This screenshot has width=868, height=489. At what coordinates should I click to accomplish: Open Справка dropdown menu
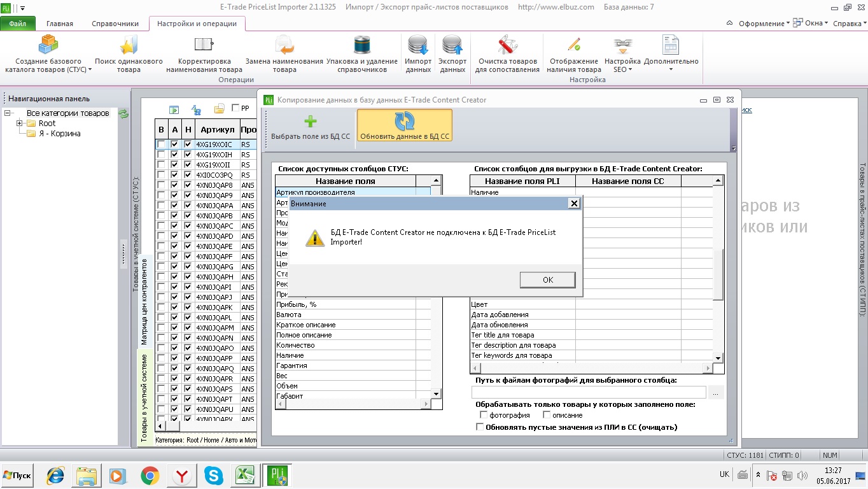click(x=850, y=24)
